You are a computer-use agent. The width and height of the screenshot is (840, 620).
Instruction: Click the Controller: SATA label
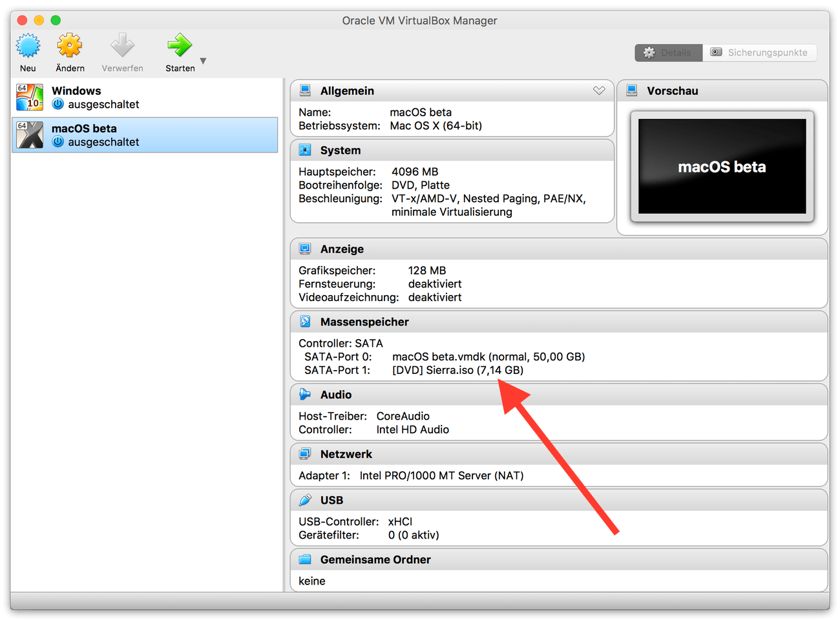pos(341,344)
